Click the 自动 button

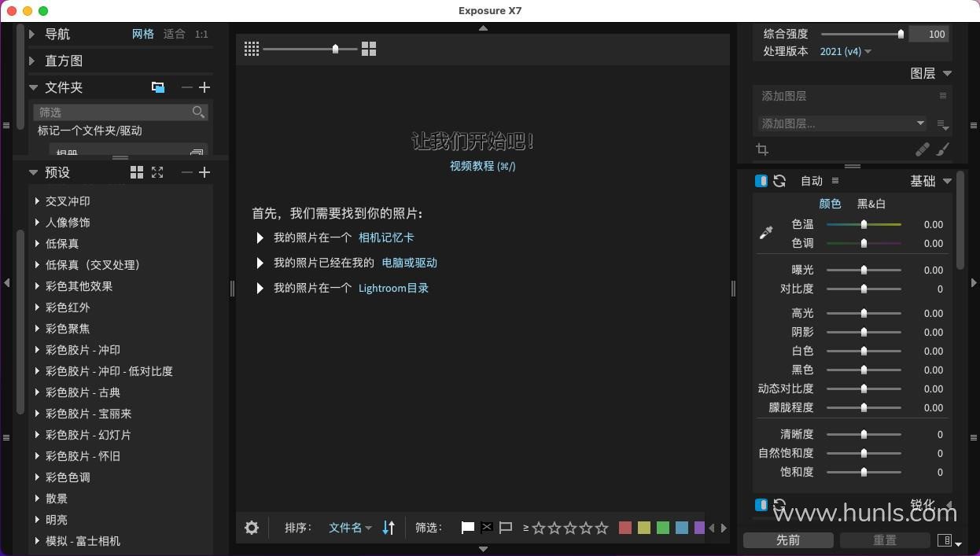(812, 181)
